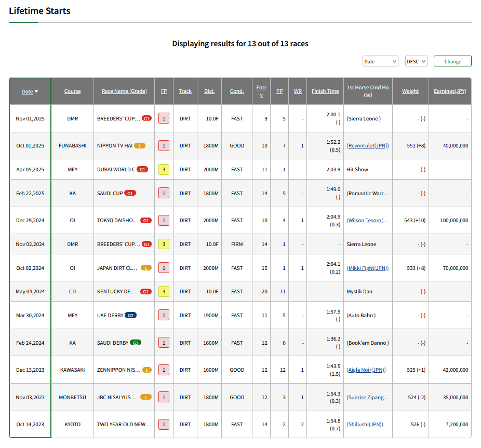Select KYOTO course cell
This screenshot has width=481, height=448.
tap(72, 425)
